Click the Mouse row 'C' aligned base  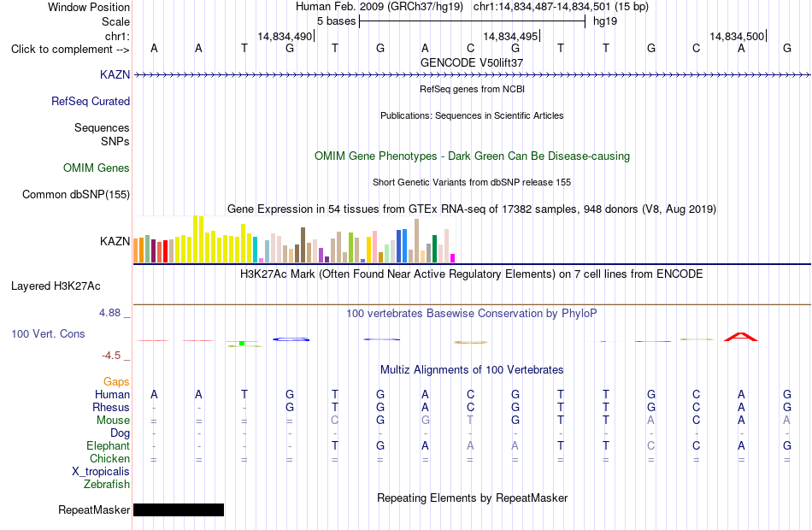coord(334,421)
